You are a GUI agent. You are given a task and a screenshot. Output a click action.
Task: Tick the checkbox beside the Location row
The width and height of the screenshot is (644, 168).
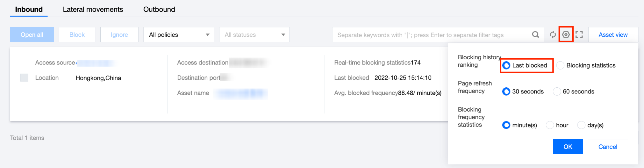(x=24, y=78)
